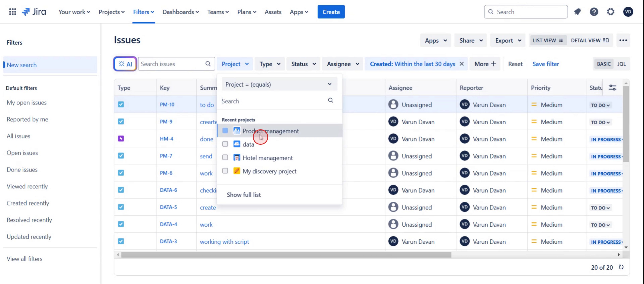Screen dimensions: 644x284
Task: Click the VD profile avatar
Action: coord(628,12)
